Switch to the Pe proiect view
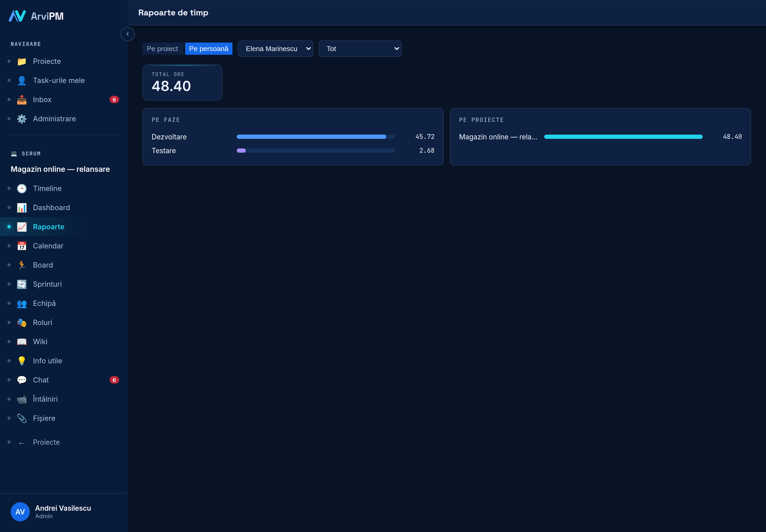 pos(162,49)
